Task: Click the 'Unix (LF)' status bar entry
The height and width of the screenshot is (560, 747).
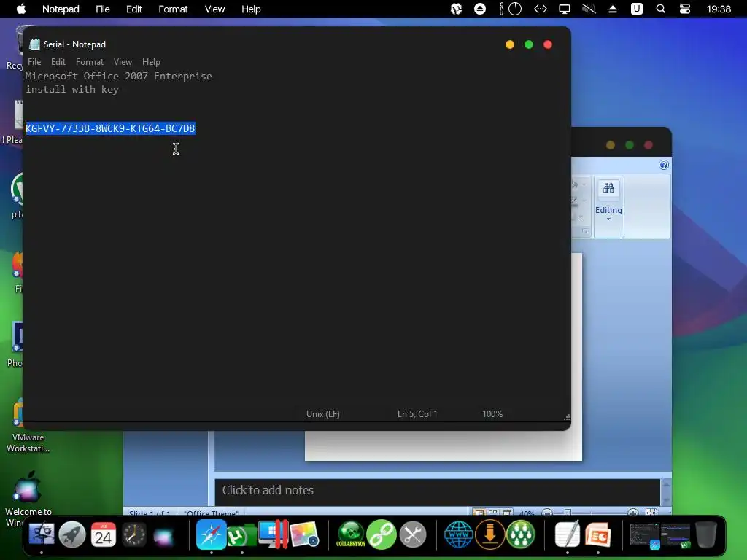Action: 323,414
